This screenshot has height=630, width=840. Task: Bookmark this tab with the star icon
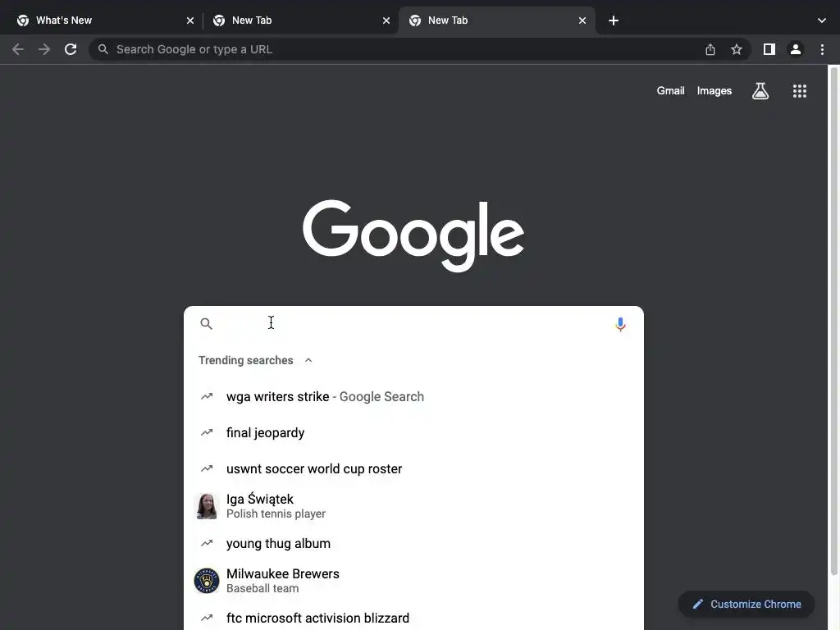click(736, 49)
